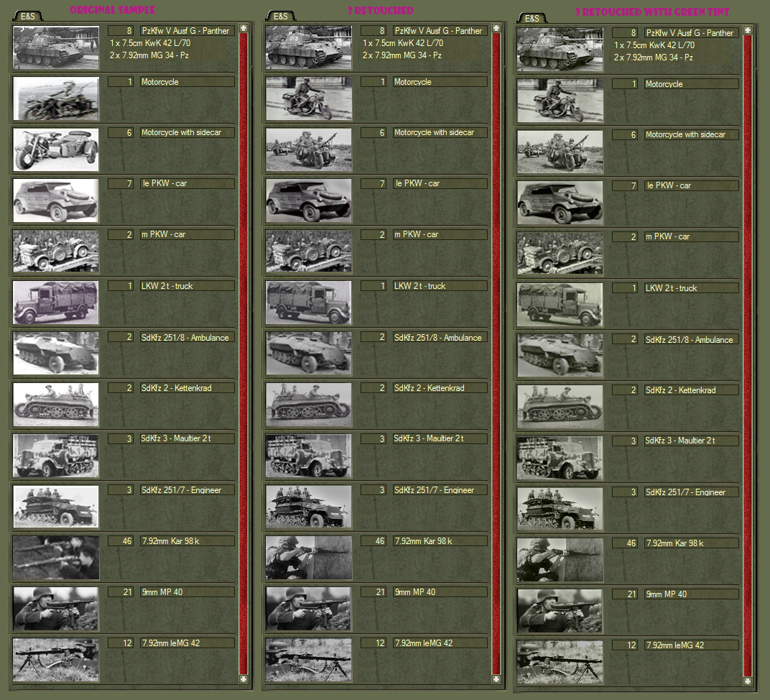Click '7.92mm Kar 98 k' label in Original Sample panel
The width and height of the screenshot is (770, 700).
(187, 541)
